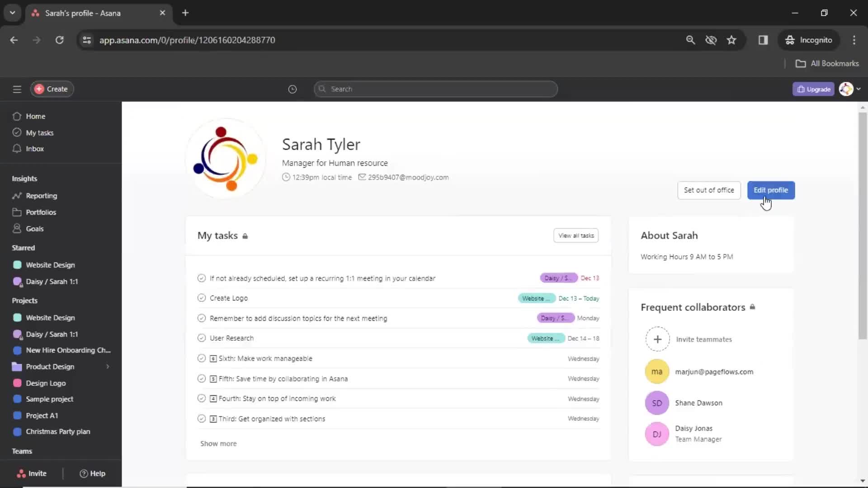
Task: Click the Edit profile button
Action: tap(771, 189)
